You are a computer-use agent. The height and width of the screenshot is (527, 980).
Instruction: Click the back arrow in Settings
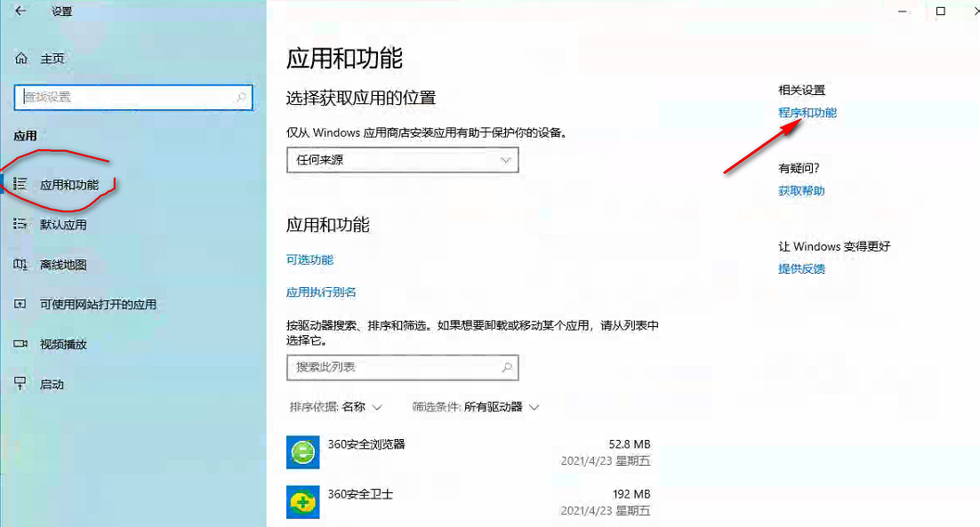click(20, 11)
